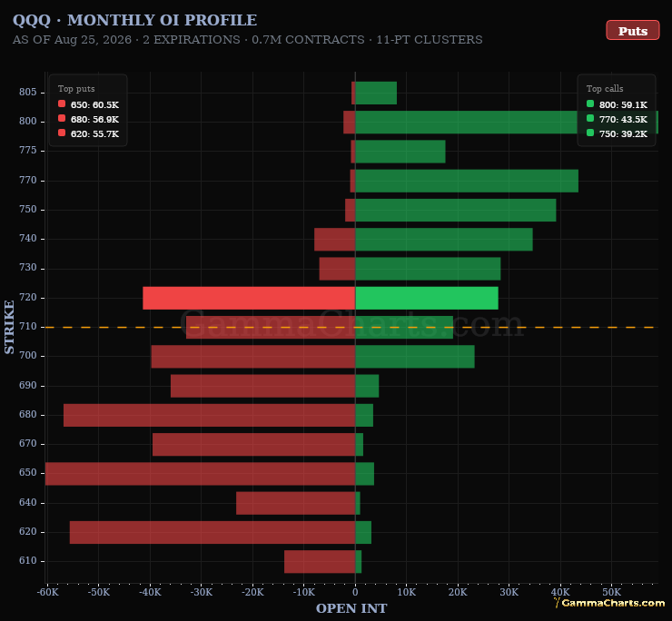
Task: Click the highlighted red put bar at strike 720
Action: (249, 298)
